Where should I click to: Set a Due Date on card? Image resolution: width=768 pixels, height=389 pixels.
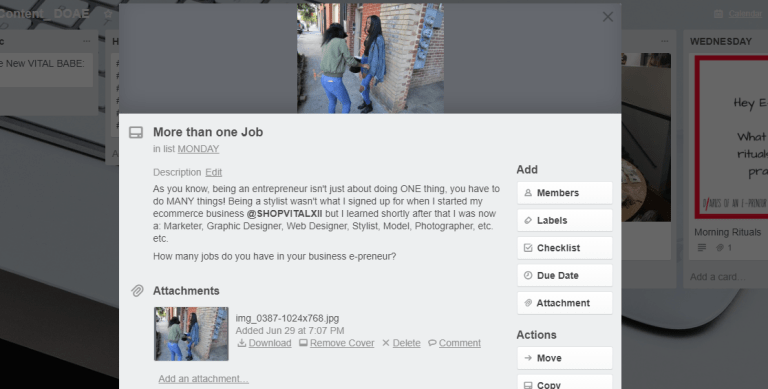click(x=565, y=275)
